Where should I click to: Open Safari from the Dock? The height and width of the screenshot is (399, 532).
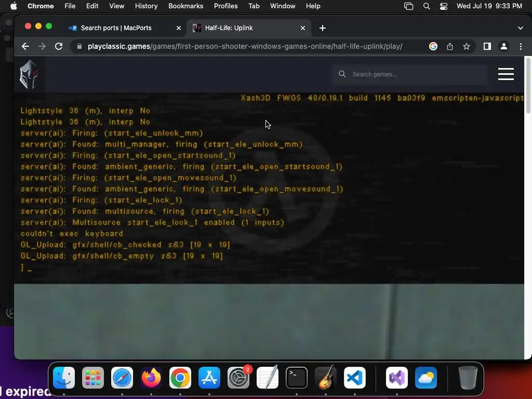coord(122,378)
